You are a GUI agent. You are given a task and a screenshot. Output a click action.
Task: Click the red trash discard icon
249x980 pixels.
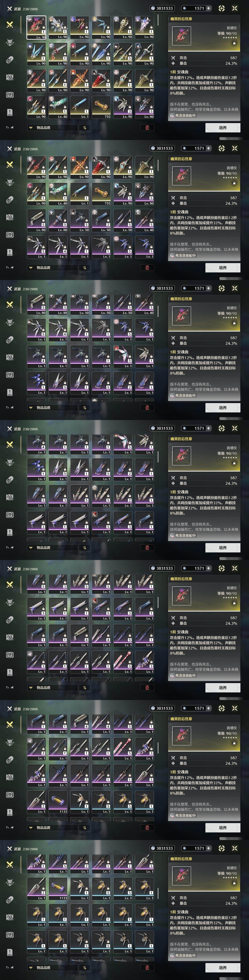(147, 127)
